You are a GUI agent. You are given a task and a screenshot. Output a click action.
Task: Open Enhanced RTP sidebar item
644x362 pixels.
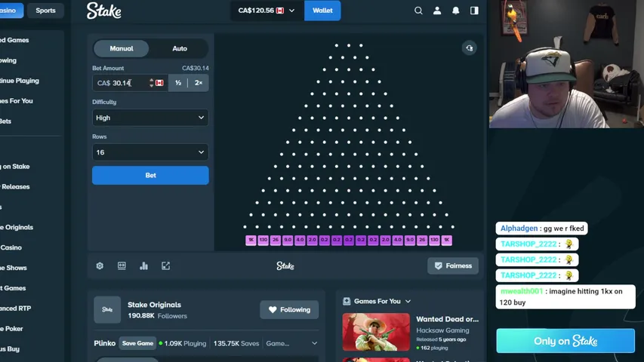pos(16,308)
